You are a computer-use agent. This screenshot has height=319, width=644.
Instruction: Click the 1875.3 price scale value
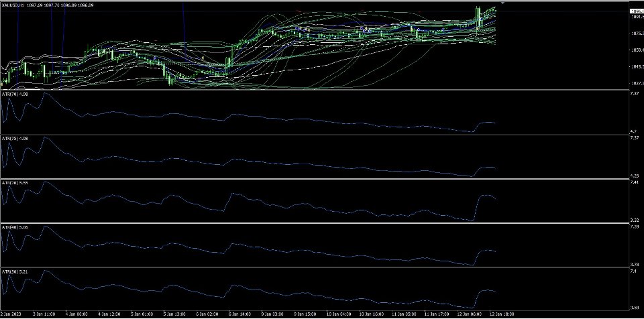point(637,34)
